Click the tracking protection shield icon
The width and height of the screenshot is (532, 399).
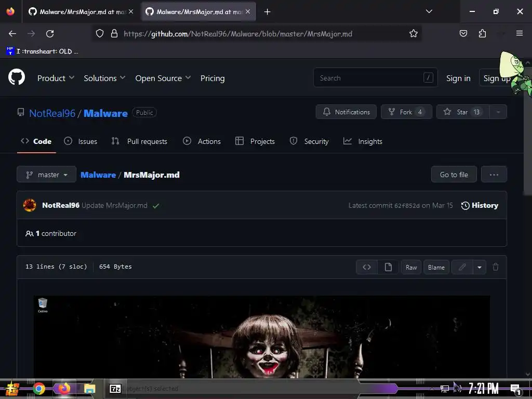(99, 34)
